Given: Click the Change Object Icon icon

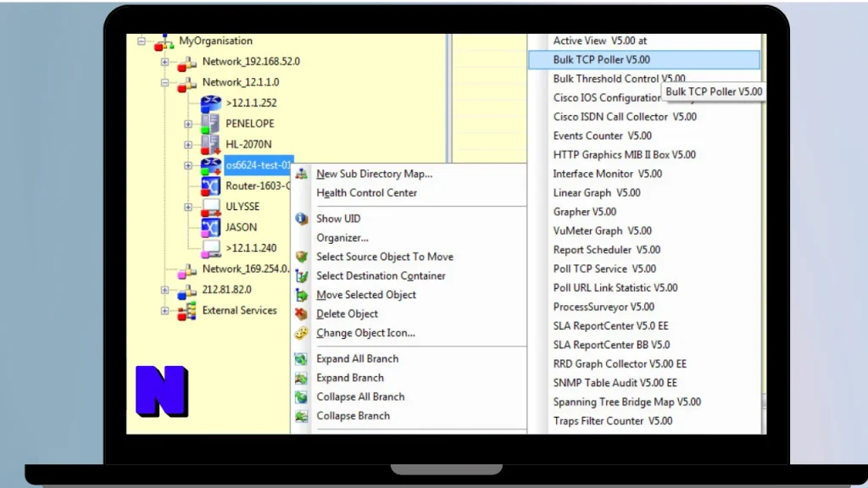Looking at the screenshot, I should 301,333.
